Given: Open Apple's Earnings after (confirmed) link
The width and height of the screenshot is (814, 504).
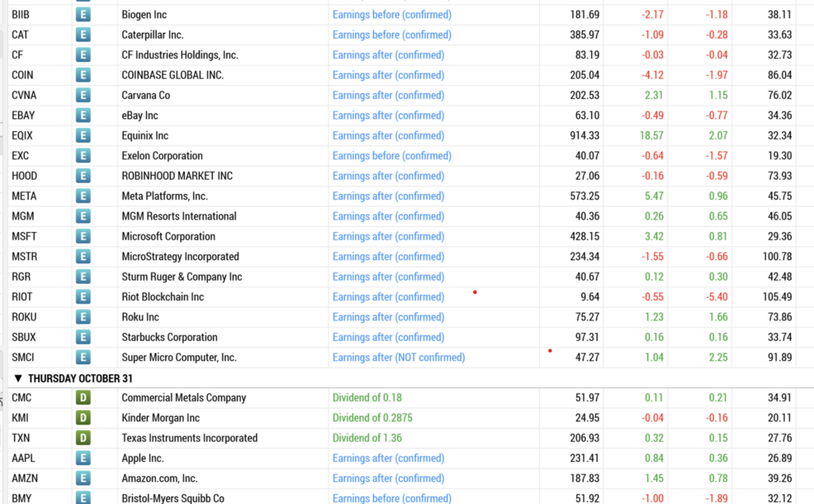Looking at the screenshot, I should 388,459.
